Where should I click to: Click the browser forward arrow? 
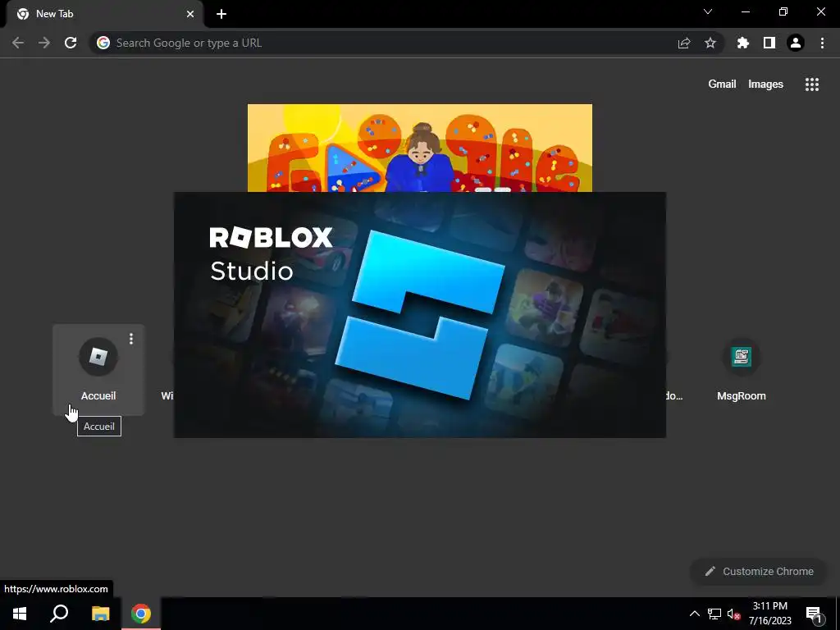point(44,43)
